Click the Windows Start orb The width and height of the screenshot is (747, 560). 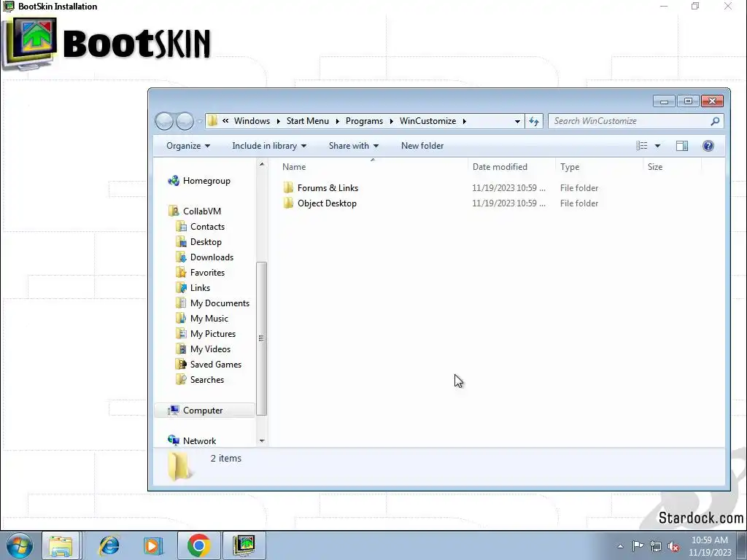20,545
